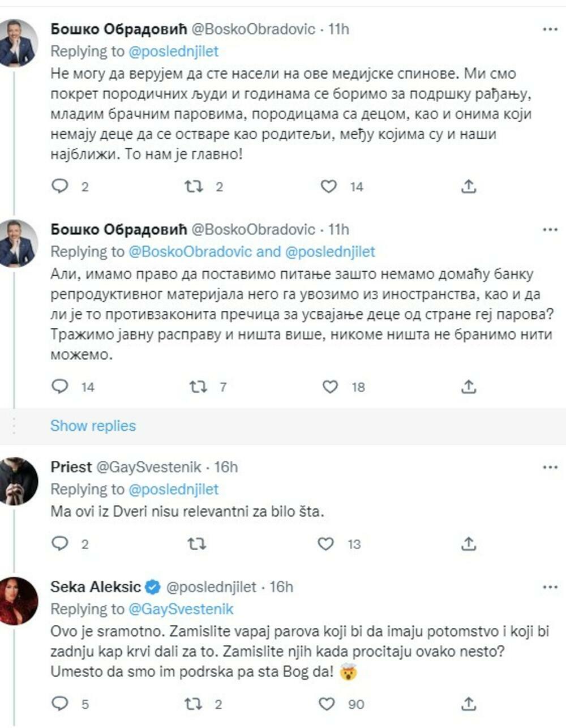Open more options menu on Priest's tweet
Image resolution: width=566 pixels, height=728 pixels.
[x=550, y=468]
